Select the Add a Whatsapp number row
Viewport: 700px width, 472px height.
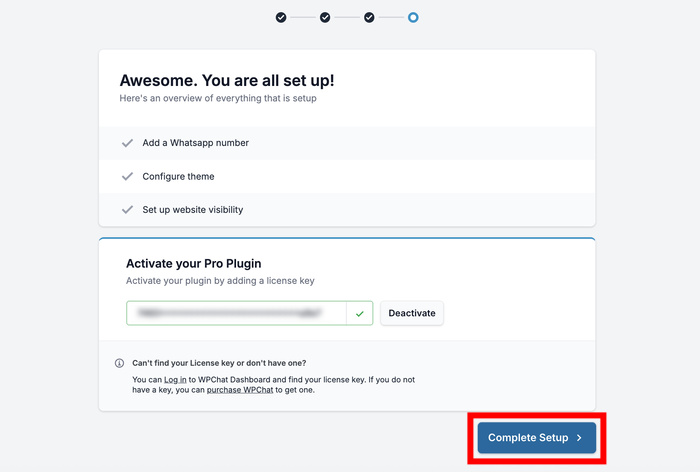[x=196, y=143]
